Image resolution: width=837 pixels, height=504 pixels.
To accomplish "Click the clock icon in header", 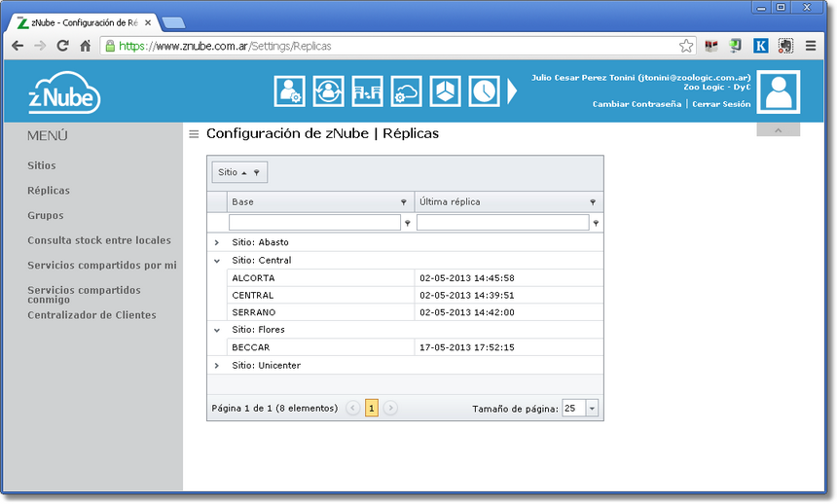I will pos(484,91).
